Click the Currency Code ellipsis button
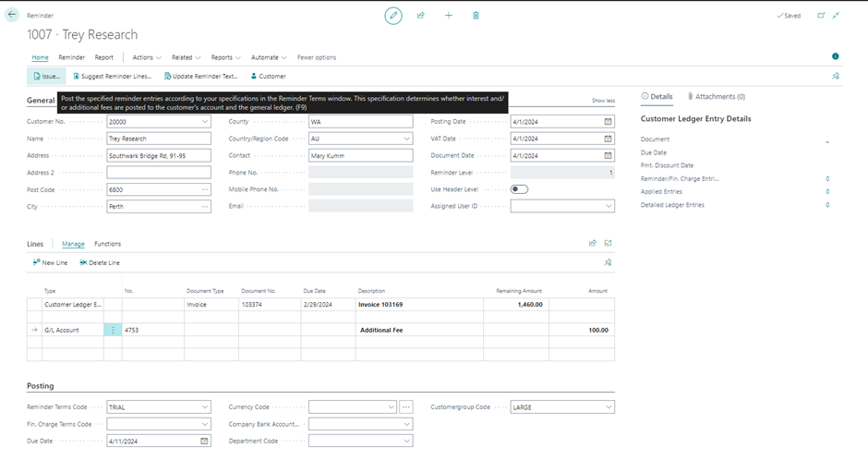The width and height of the screenshot is (868, 472). [x=405, y=407]
